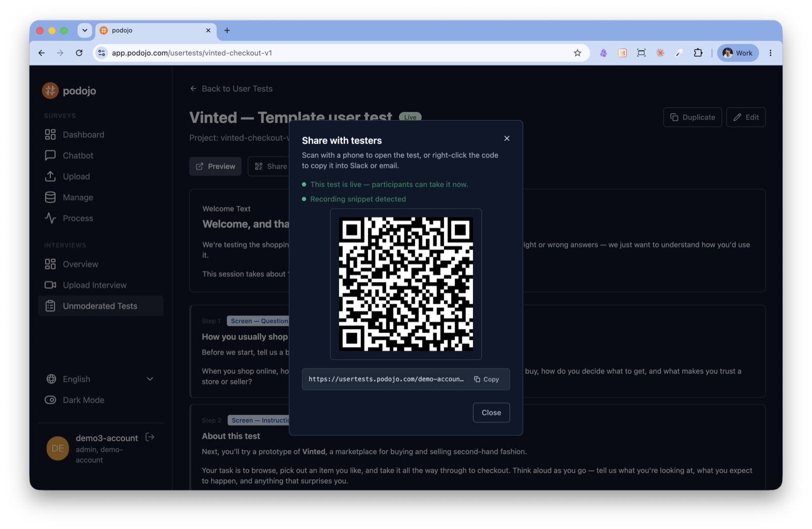This screenshot has height=529, width=812.
Task: Click the Overview grid icon
Action: [x=50, y=264]
